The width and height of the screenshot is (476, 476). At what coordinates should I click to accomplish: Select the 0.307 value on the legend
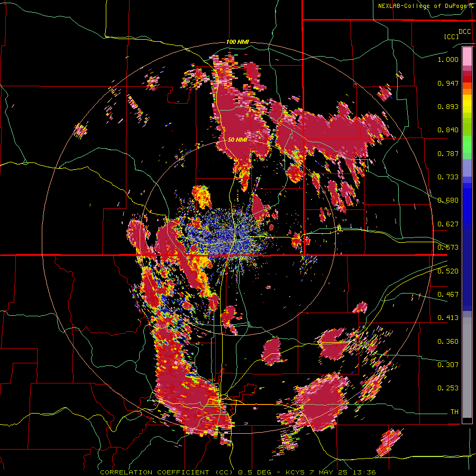point(448,365)
